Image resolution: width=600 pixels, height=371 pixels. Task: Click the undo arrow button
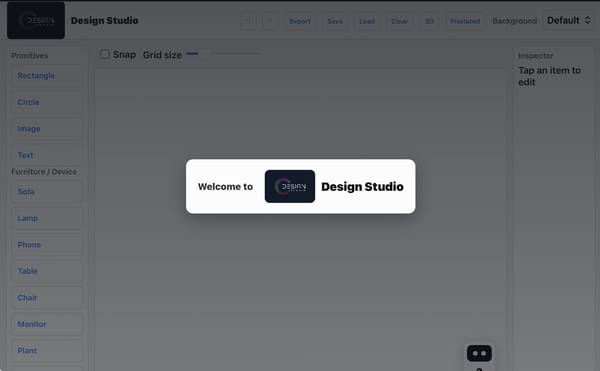pyautogui.click(x=248, y=21)
